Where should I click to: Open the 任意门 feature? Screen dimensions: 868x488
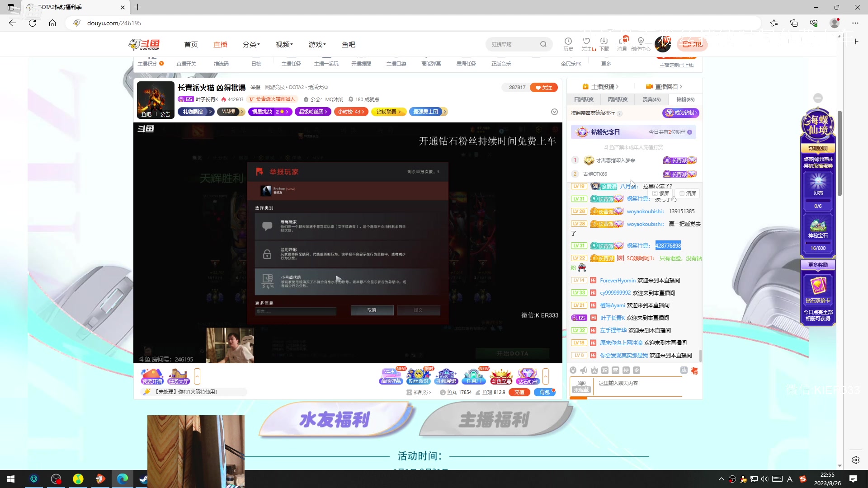(x=473, y=380)
